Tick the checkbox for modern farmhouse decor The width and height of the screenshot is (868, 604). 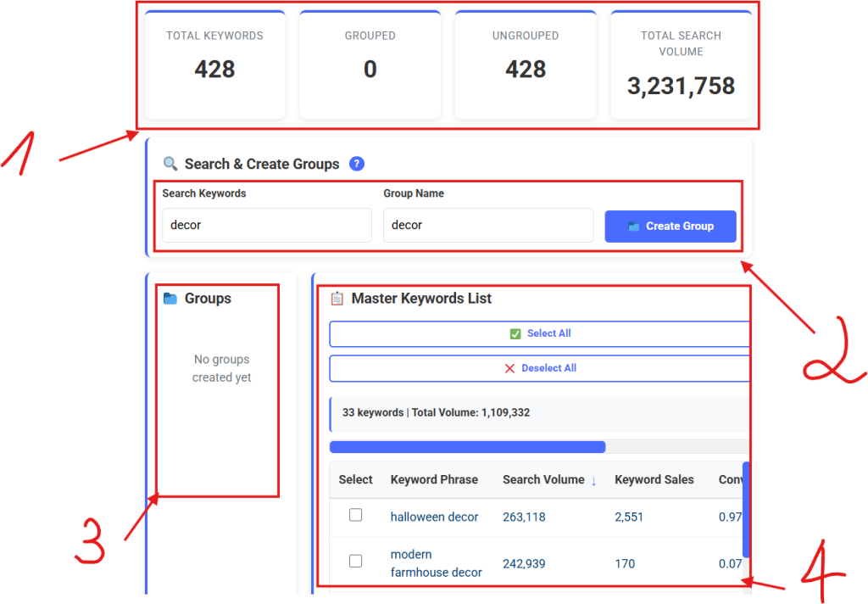tap(356, 561)
